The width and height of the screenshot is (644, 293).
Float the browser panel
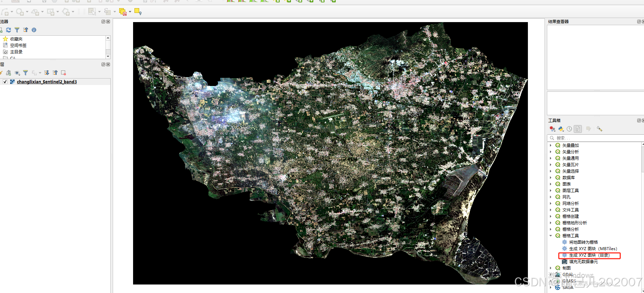[x=103, y=21]
